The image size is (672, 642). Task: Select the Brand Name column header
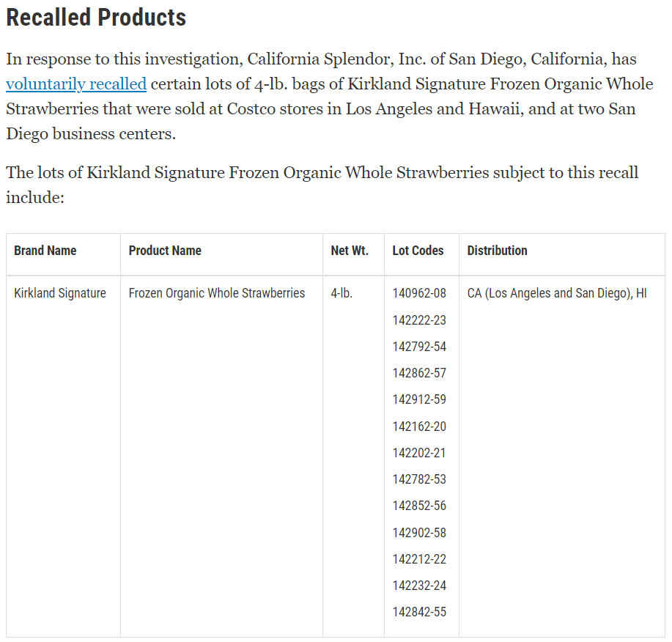tap(45, 251)
